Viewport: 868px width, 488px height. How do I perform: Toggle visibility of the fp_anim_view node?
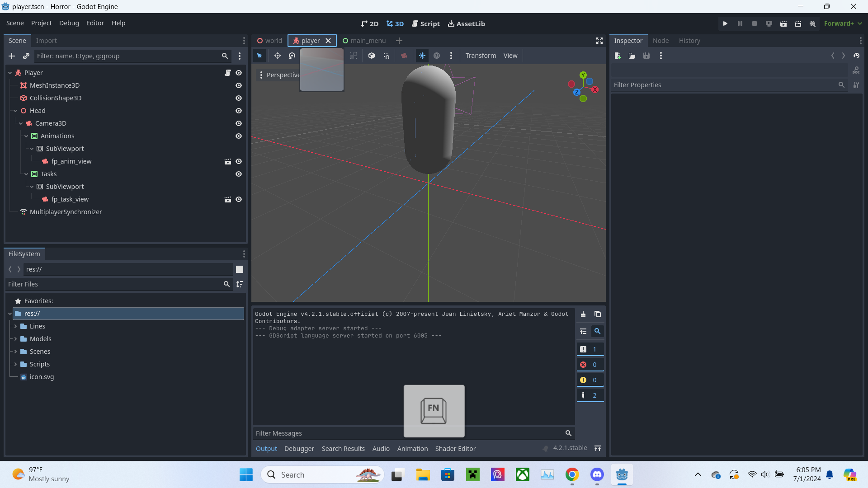coord(239,161)
